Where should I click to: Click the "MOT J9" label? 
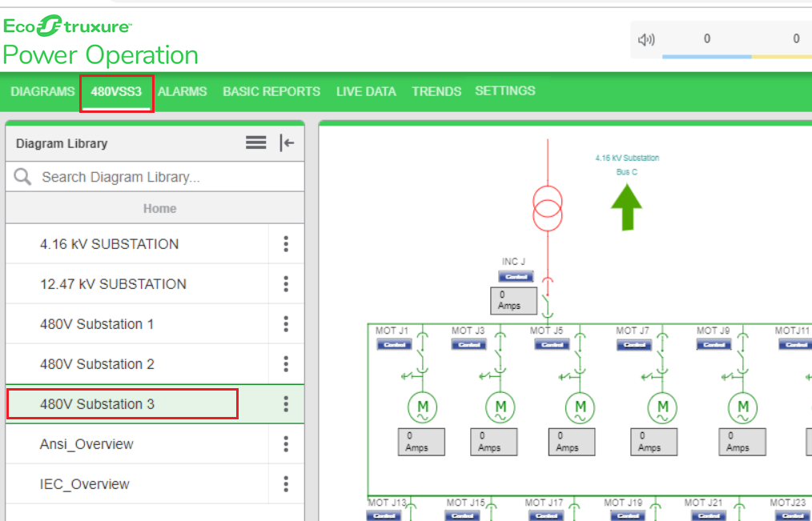(x=713, y=331)
